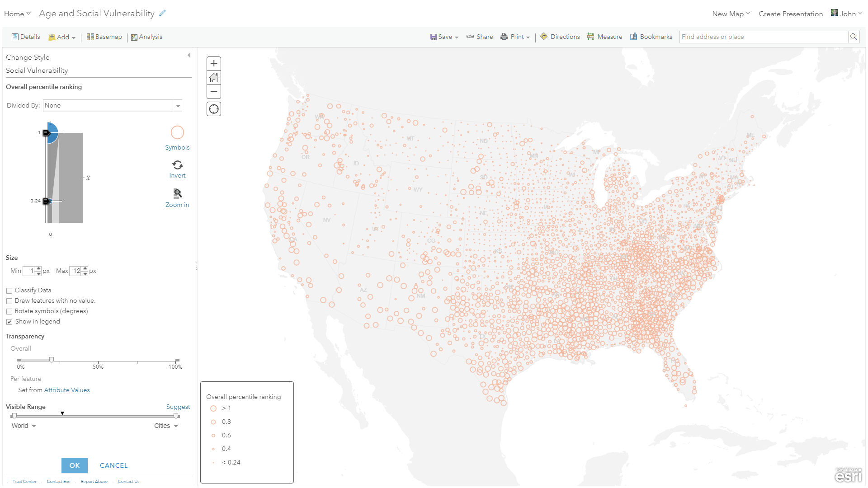This screenshot has width=868, height=488.
Task: Click the histogram Zoom in icon
Action: (177, 194)
